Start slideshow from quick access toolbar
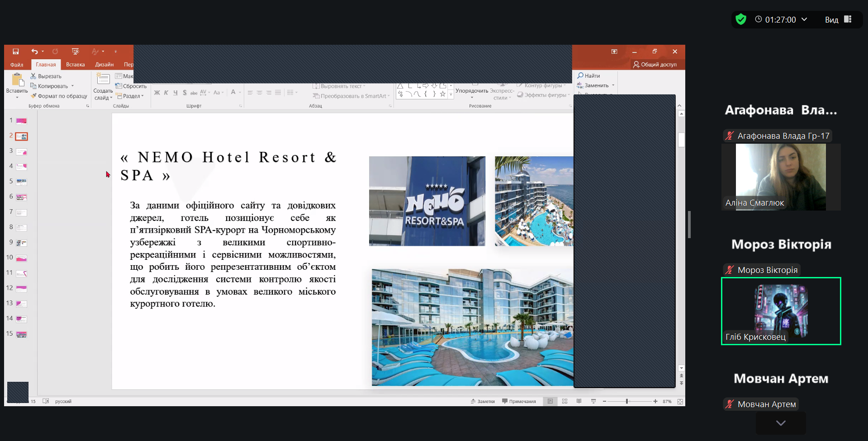 [x=75, y=52]
